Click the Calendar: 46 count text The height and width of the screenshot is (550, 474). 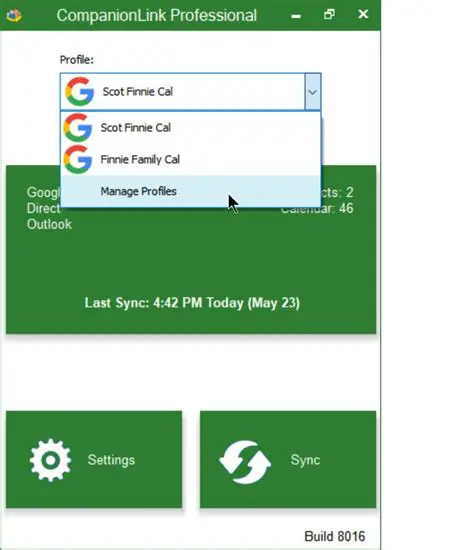coord(317,208)
